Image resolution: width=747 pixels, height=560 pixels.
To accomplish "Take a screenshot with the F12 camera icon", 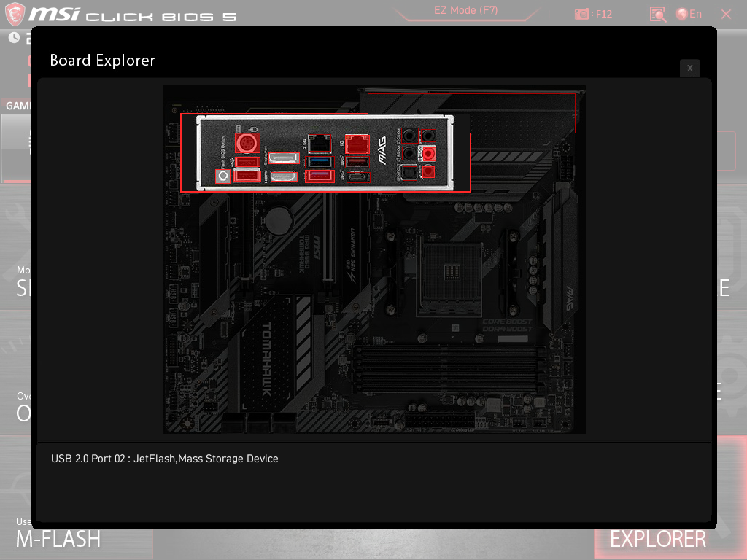I will tap(581, 15).
